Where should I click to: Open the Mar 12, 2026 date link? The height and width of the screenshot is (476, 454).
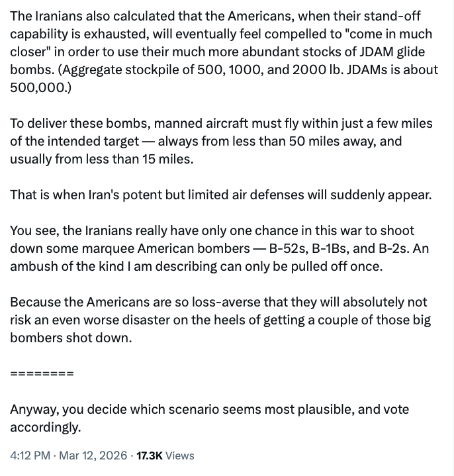tap(92, 455)
